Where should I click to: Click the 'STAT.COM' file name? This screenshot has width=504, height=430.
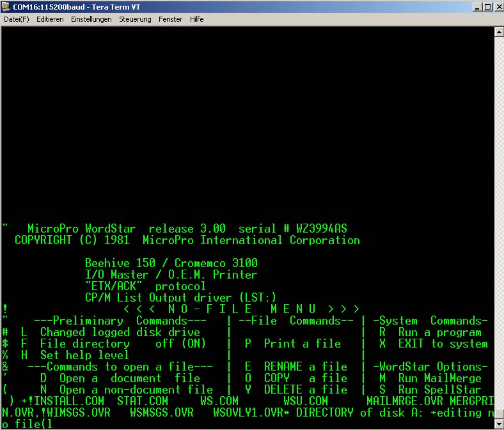coord(143,401)
